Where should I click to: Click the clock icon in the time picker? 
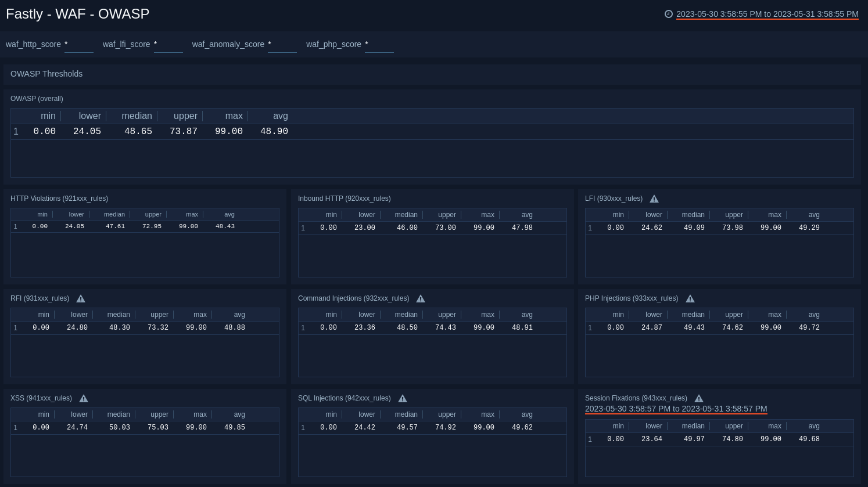tap(669, 14)
